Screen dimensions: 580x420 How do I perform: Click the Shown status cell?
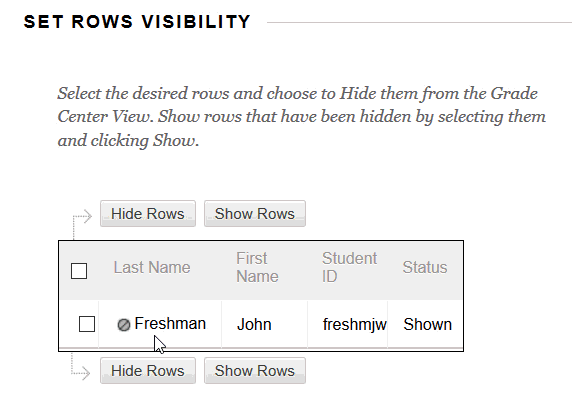coord(425,324)
